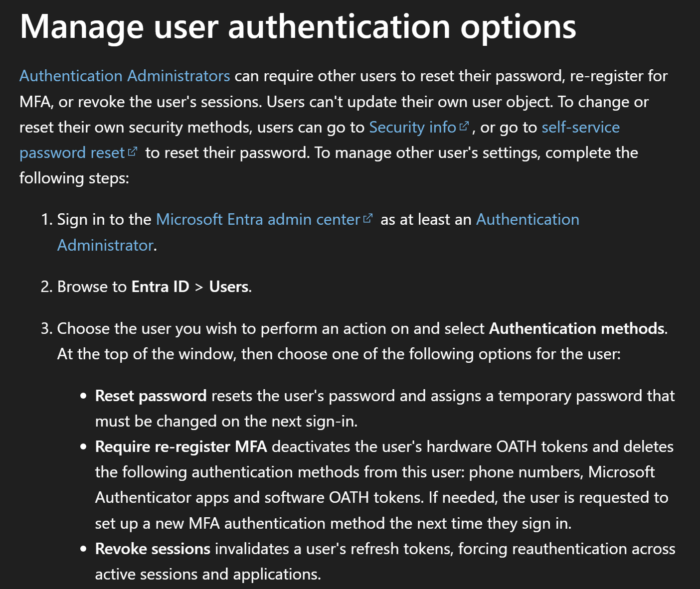Click the bold Entra ID text in step 2
The height and width of the screenshot is (589, 700).
click(x=161, y=287)
